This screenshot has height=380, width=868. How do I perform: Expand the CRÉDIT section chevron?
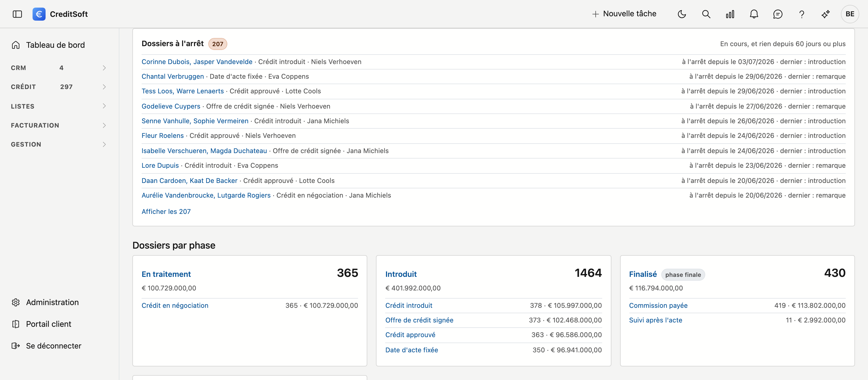coord(104,87)
